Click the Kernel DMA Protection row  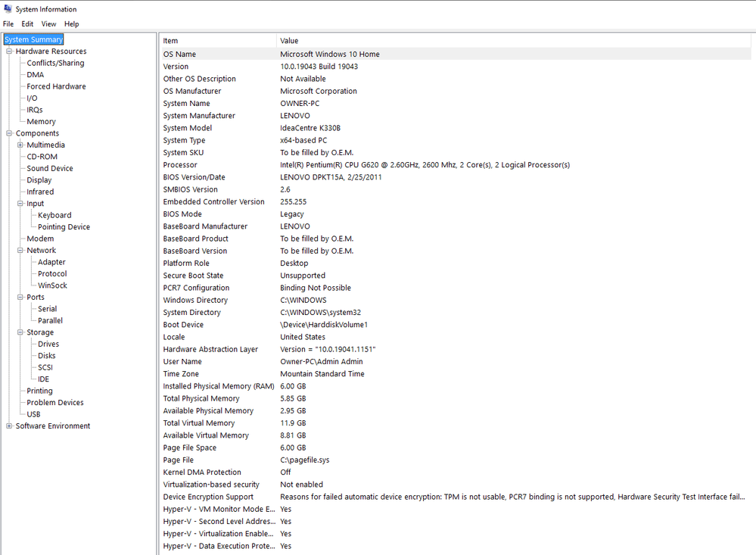(x=455, y=472)
